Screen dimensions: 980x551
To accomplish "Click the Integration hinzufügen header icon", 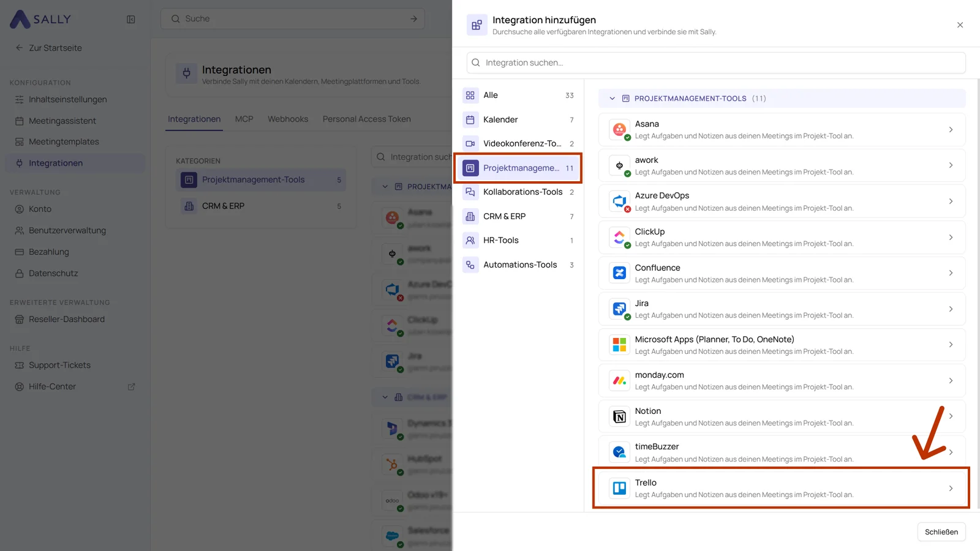I will click(477, 25).
